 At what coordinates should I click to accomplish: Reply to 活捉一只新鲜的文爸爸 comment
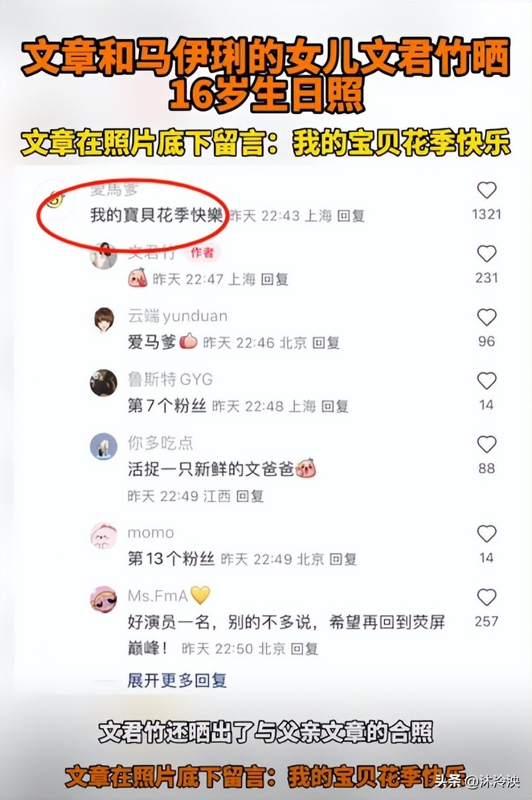point(249,495)
